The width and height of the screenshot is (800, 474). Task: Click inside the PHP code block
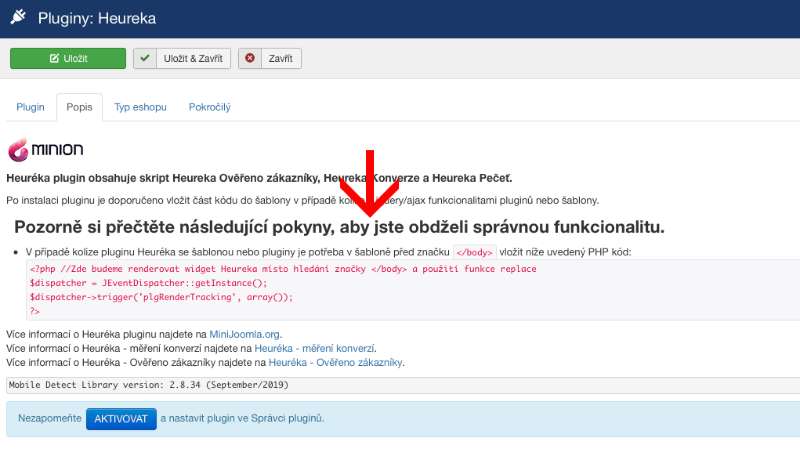tap(300, 290)
